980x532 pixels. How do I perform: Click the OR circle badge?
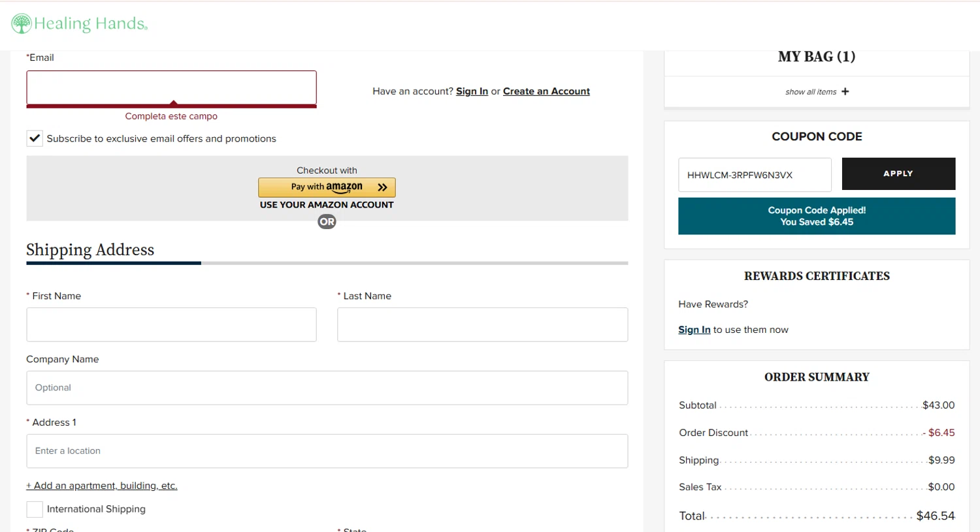click(x=327, y=222)
